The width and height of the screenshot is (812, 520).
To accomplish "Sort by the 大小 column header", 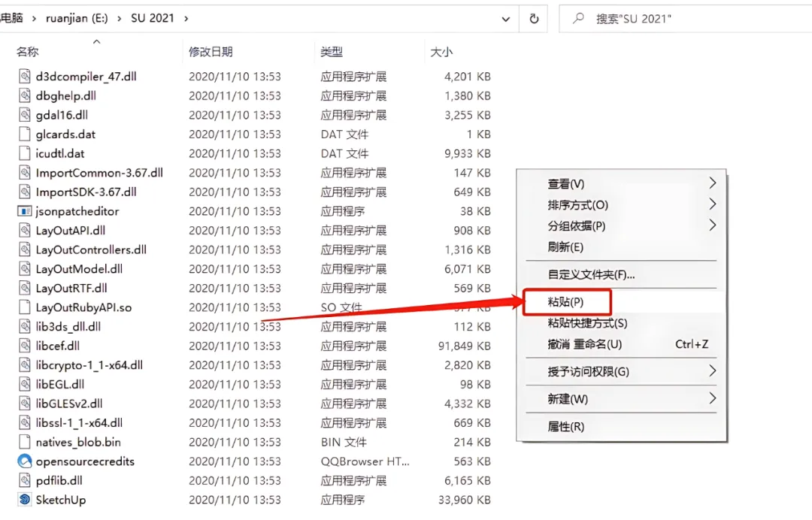I will (x=441, y=53).
